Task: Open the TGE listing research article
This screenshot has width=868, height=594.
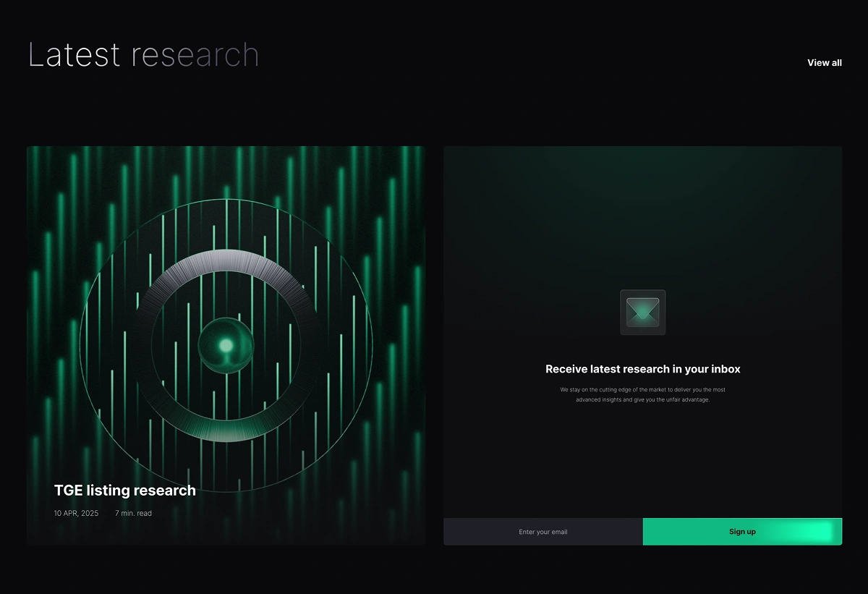Action: pos(226,344)
